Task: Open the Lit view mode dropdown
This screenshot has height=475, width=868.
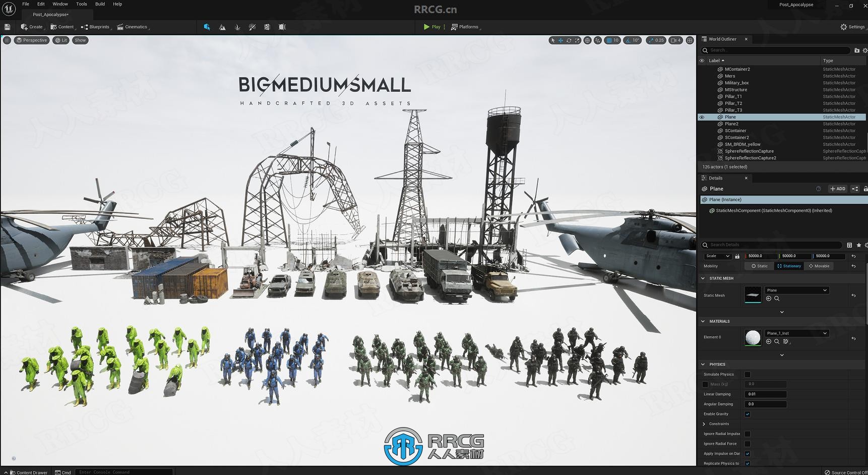Action: (61, 40)
